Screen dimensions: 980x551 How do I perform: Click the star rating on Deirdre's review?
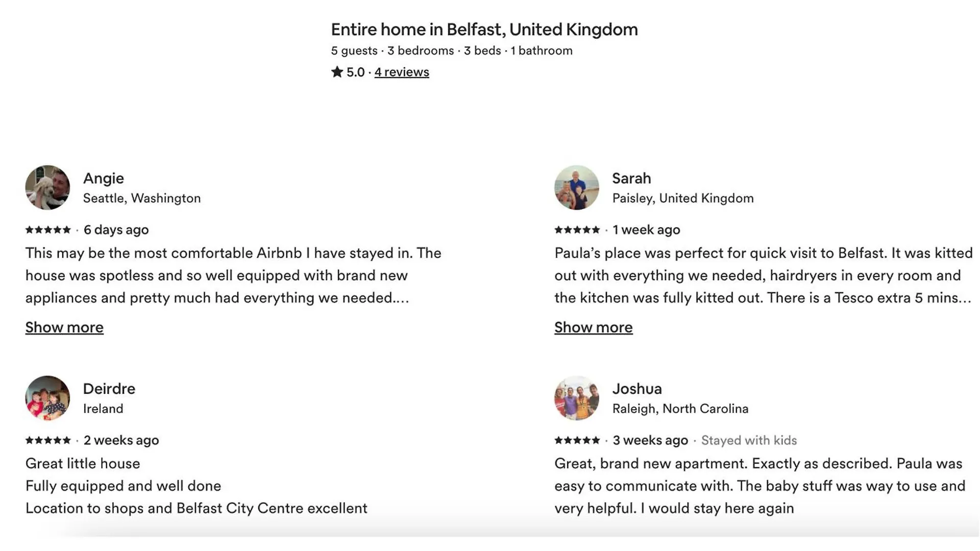[48, 440]
